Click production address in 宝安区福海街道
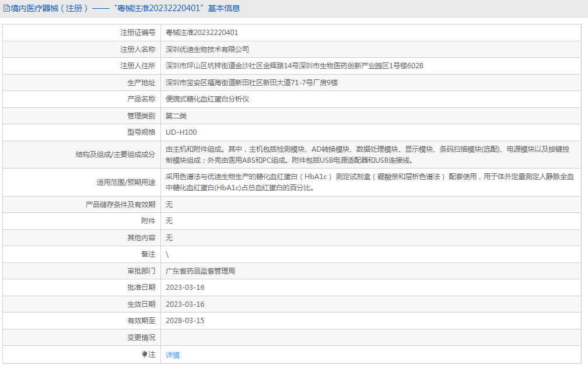Viewport: 588px width, 368px height. point(251,83)
